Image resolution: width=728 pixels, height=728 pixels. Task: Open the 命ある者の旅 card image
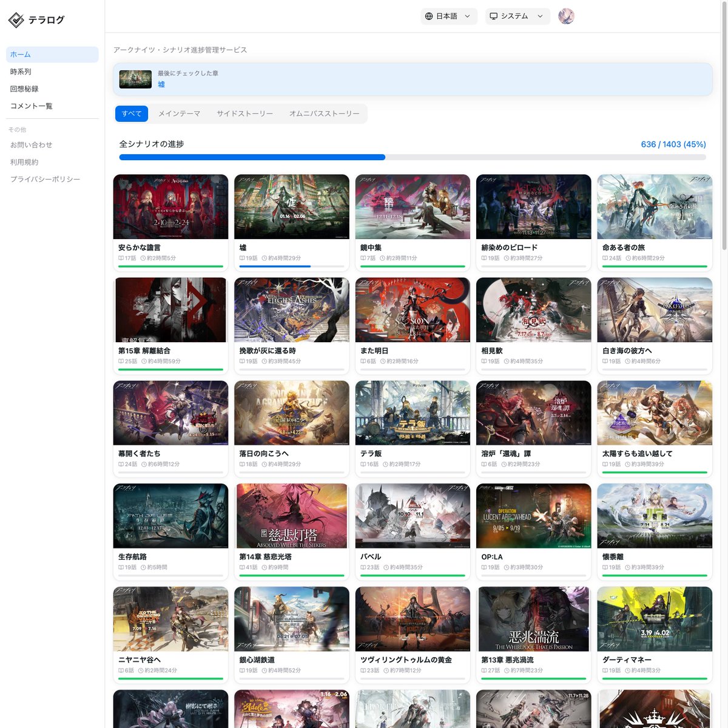click(x=655, y=207)
